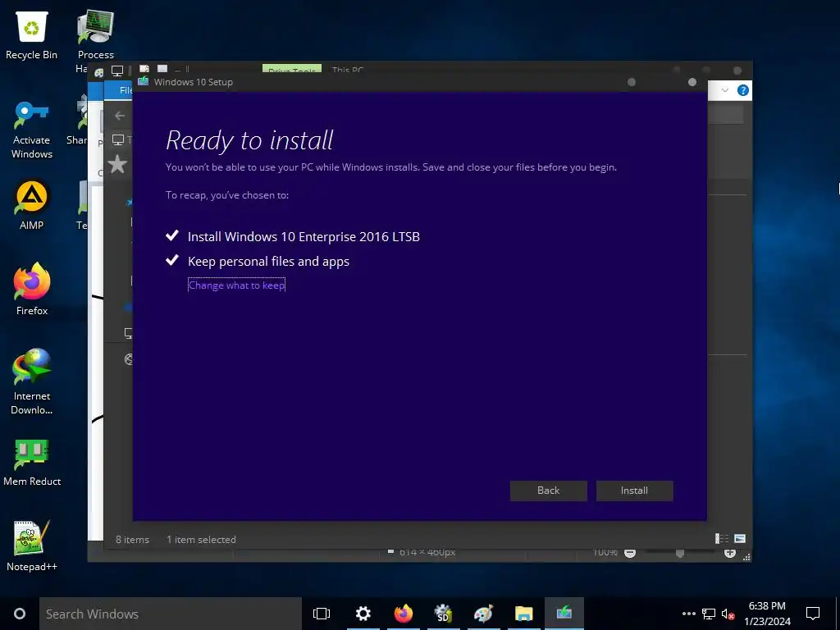Click the Install button in Windows 10 Setup
Image resolution: width=840 pixels, height=630 pixels.
[634, 491]
